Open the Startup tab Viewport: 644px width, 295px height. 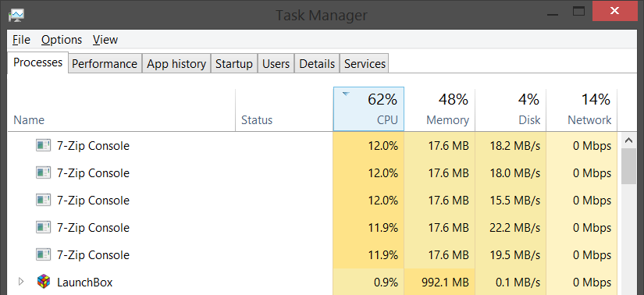(x=234, y=64)
